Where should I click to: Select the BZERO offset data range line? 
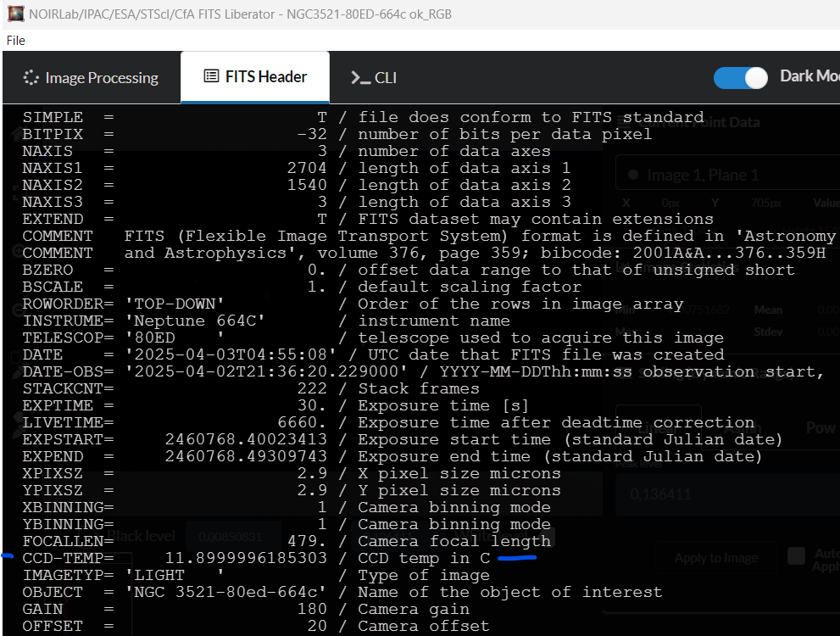coord(409,270)
